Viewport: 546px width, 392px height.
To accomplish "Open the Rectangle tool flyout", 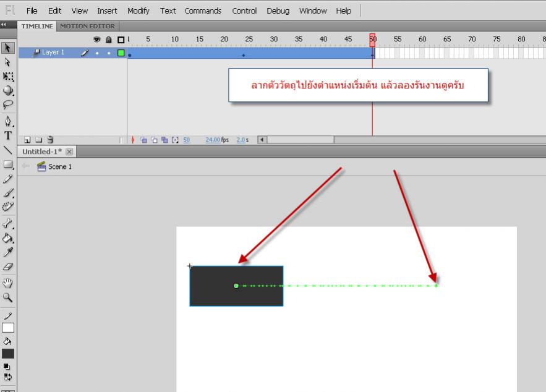I will 7,164.
